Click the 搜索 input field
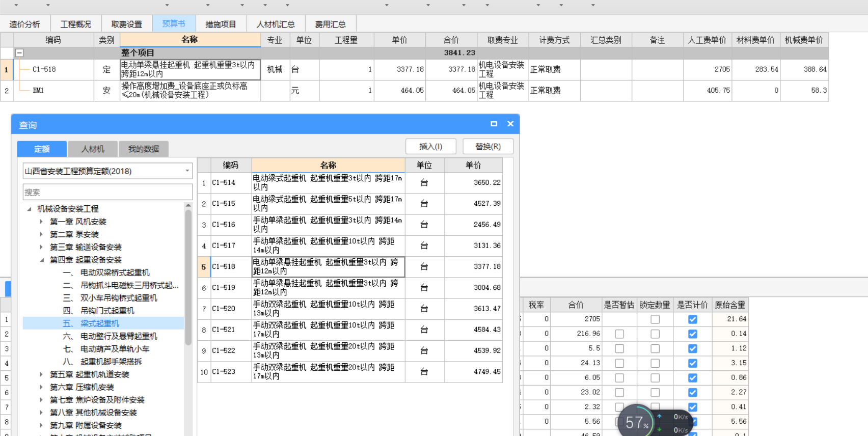The height and width of the screenshot is (436, 868). 107,192
